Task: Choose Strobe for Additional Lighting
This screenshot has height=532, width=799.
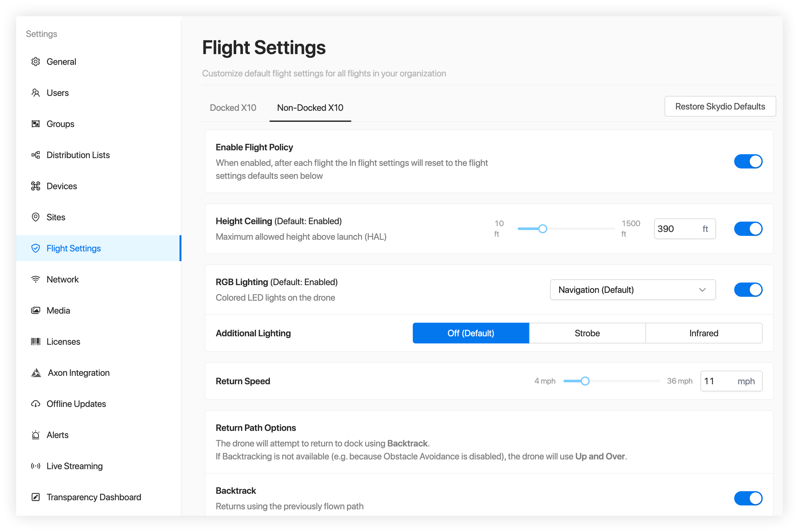Action: click(x=587, y=333)
